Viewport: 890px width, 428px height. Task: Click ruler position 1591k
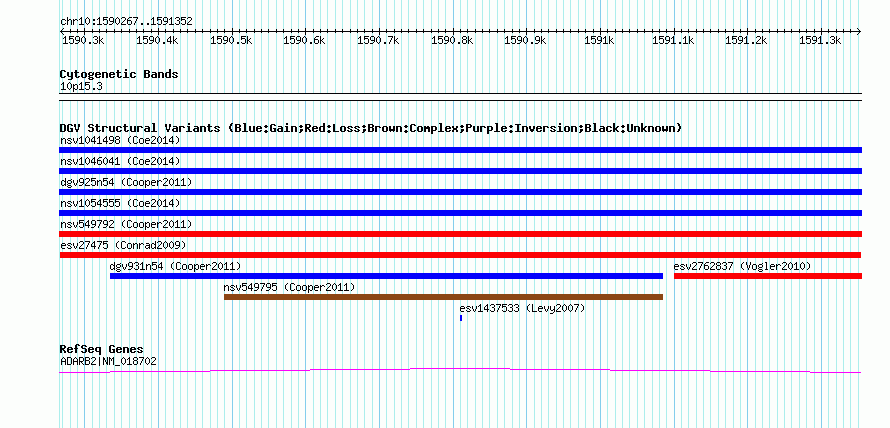(599, 40)
